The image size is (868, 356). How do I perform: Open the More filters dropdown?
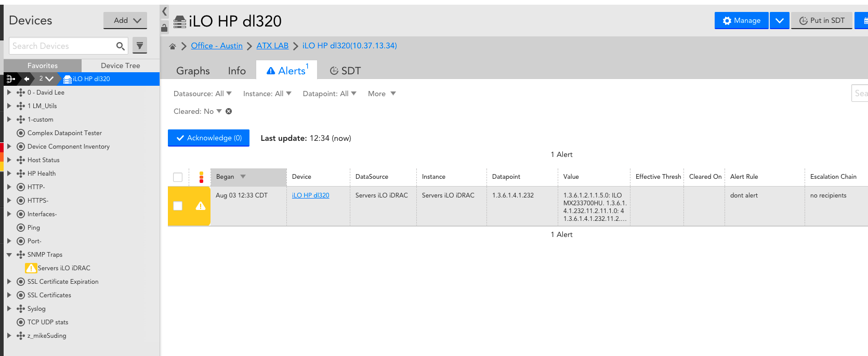tap(382, 94)
